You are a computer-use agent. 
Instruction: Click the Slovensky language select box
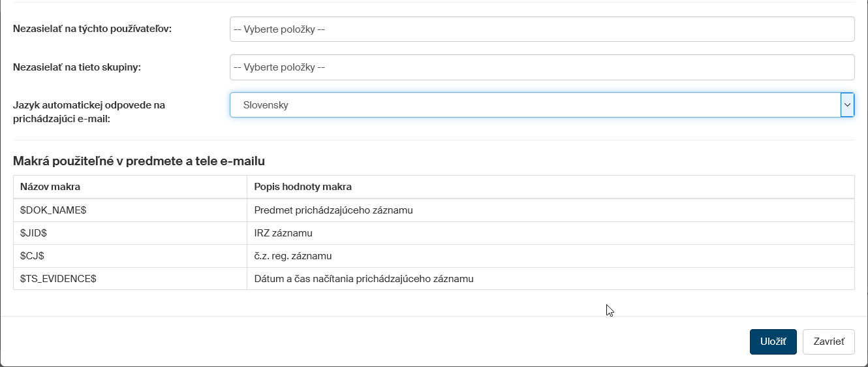(534, 105)
